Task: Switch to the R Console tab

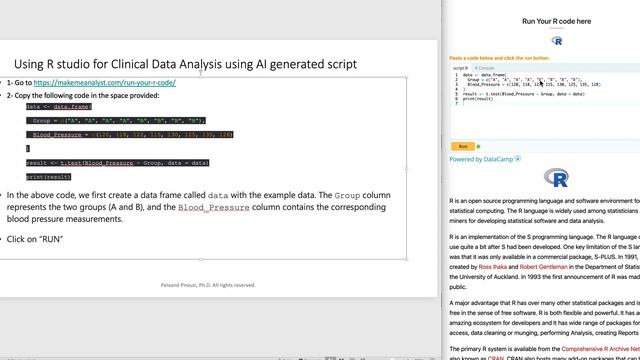Action: click(484, 68)
